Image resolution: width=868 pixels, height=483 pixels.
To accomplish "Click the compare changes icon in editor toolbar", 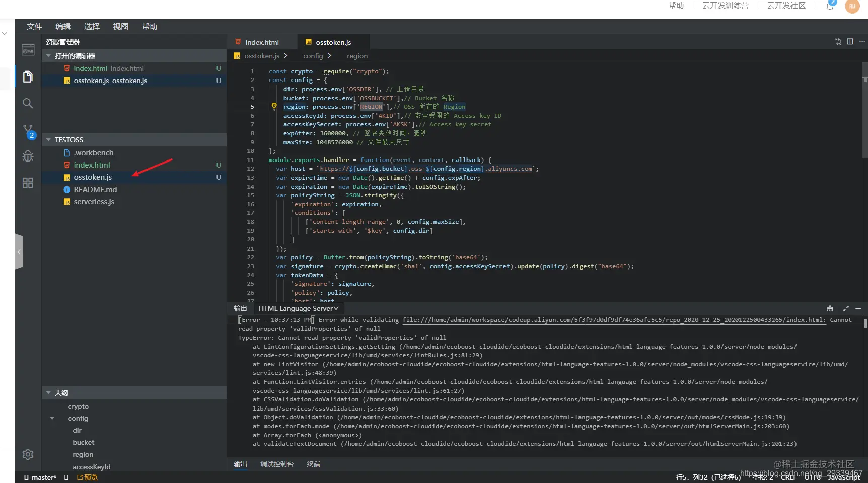I will click(x=838, y=42).
